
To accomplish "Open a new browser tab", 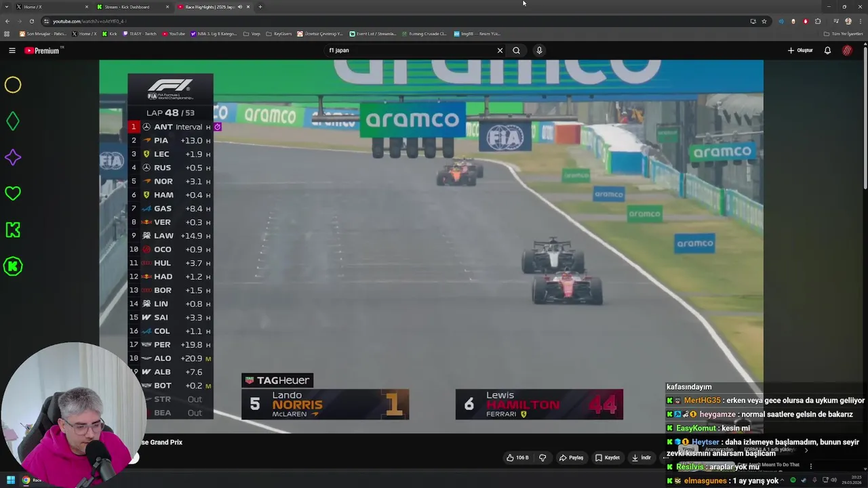I will [260, 7].
